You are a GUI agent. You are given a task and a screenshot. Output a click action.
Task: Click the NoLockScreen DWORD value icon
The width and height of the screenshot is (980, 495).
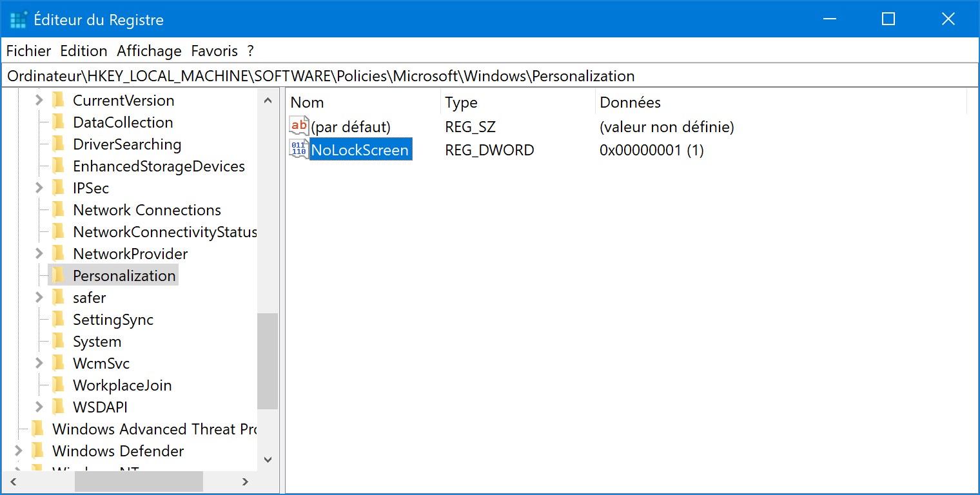click(x=299, y=149)
